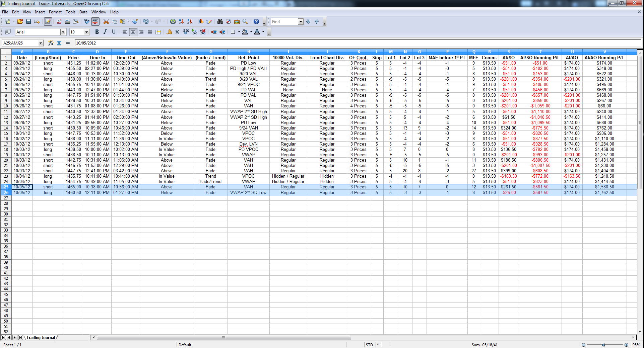Click the Format Paintbrush icon

coord(135,21)
